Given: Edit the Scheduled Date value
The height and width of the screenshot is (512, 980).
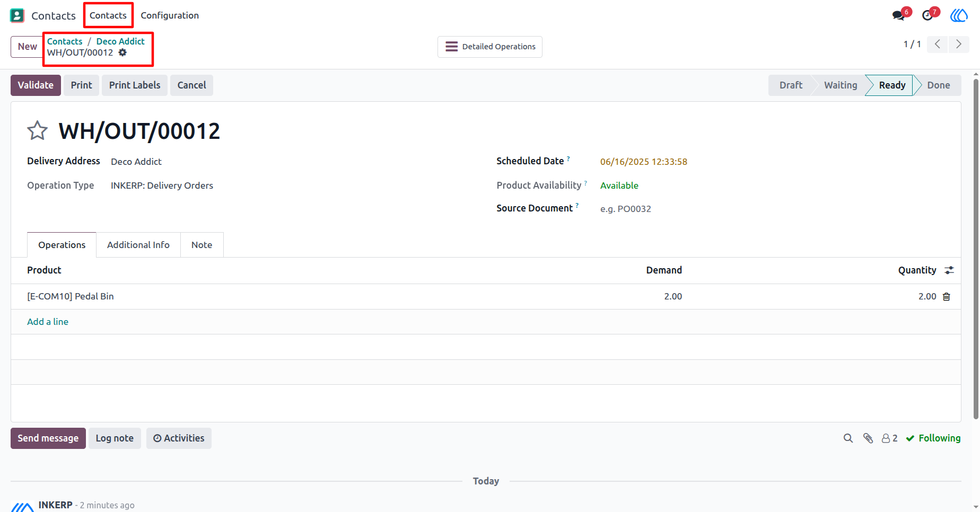Looking at the screenshot, I should pyautogui.click(x=644, y=162).
